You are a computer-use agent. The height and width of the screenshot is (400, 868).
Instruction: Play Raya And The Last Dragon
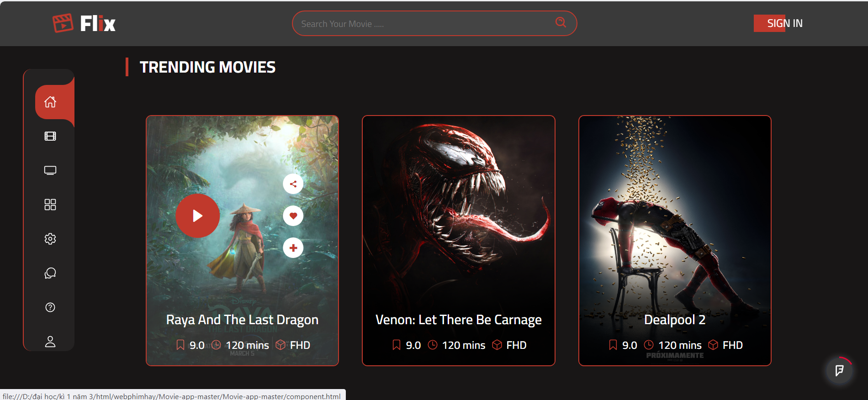(x=198, y=216)
